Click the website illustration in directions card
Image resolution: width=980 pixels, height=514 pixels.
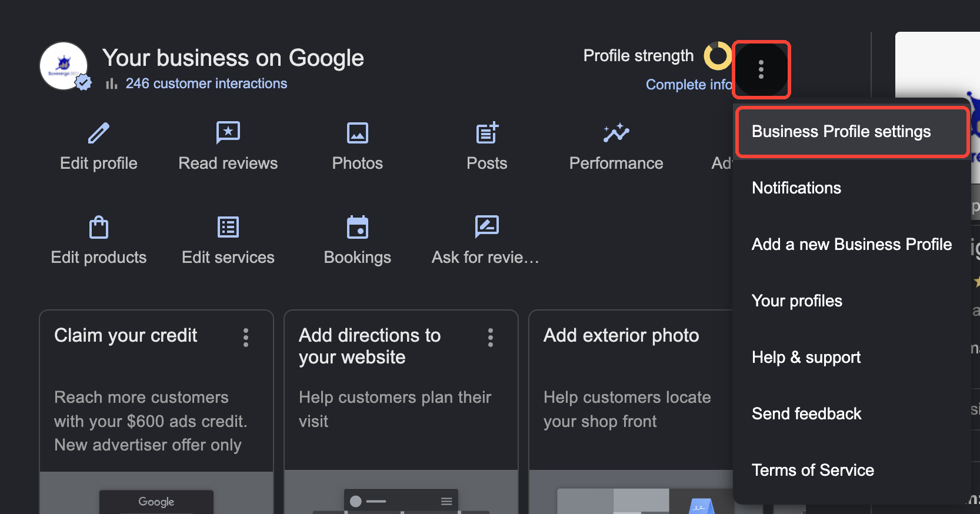[x=401, y=501]
